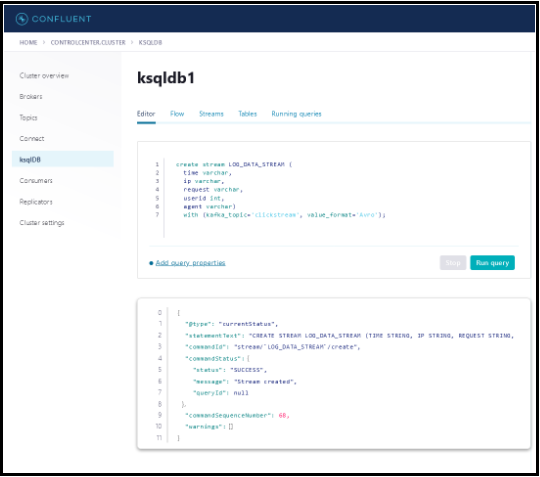Click the commandSequenceNumber 68 value
The image size is (540, 477).
pos(284,415)
